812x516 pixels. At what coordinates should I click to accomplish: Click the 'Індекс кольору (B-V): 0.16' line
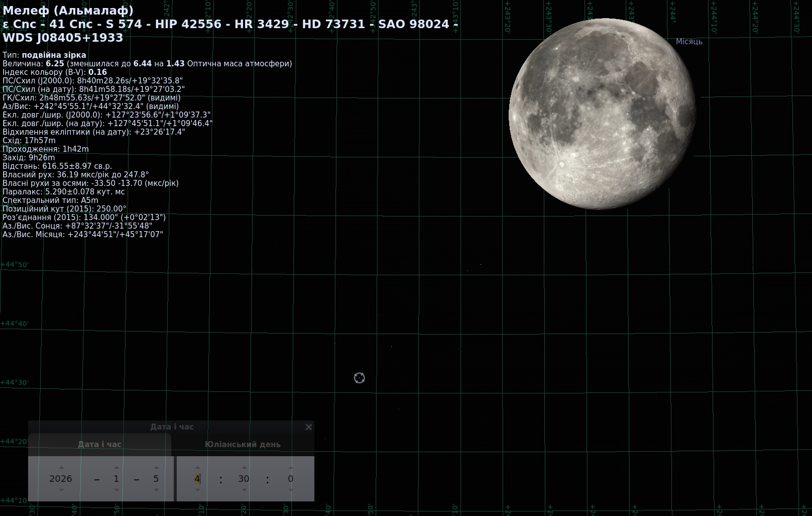[55, 72]
